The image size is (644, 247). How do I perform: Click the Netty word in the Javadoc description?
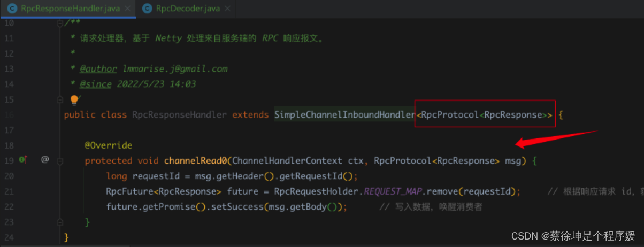pos(168,38)
